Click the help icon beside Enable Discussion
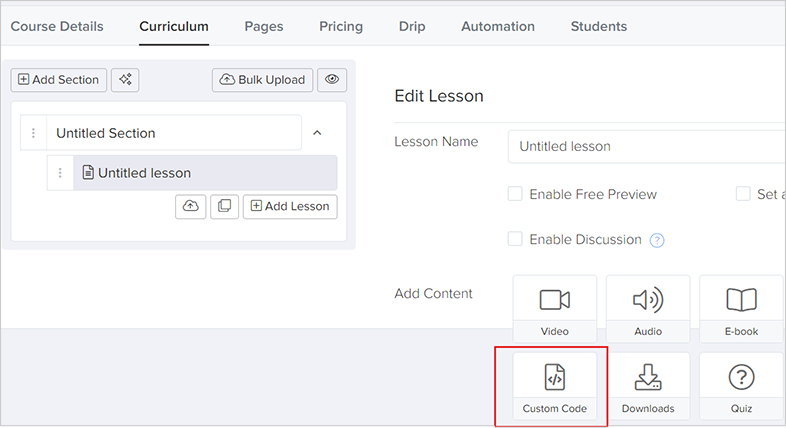Screen dimensions: 786x428 (x=657, y=240)
